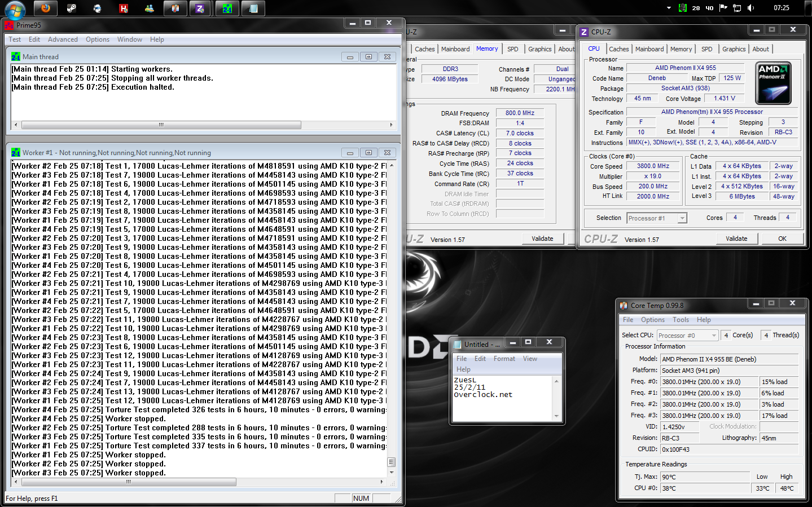
Task: Click the Notepad text area with ZuesL
Action: pyautogui.click(x=503, y=398)
